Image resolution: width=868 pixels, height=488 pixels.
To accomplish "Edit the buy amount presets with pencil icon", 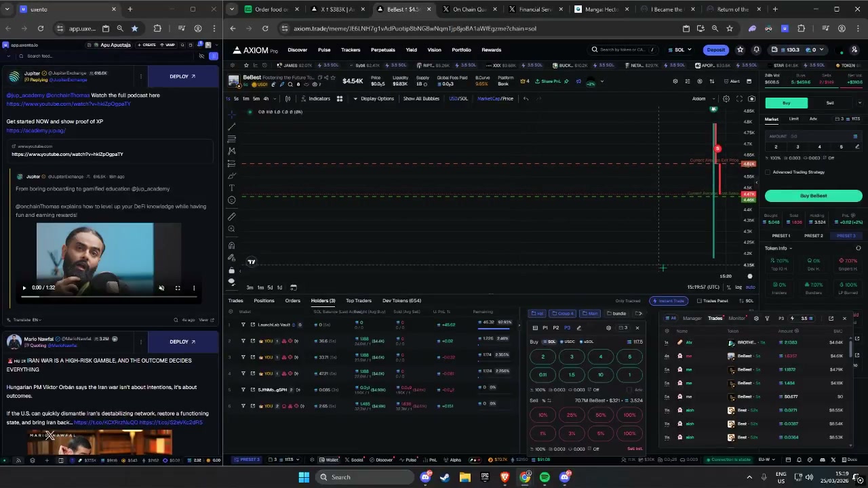I will pyautogui.click(x=857, y=147).
